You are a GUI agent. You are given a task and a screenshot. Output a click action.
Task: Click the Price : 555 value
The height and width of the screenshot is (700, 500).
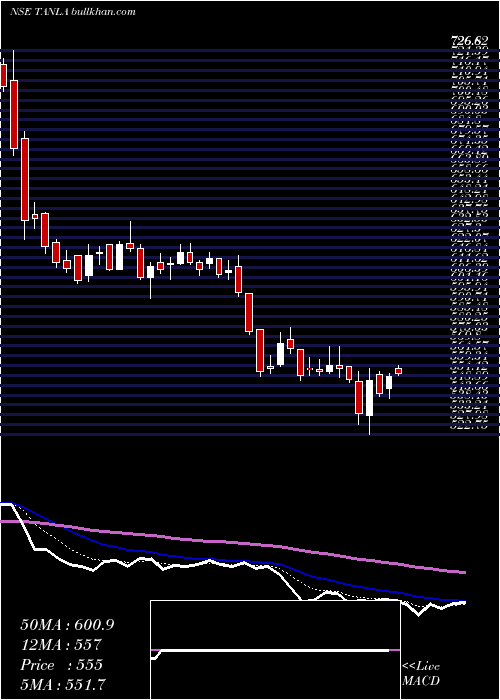pos(62,665)
